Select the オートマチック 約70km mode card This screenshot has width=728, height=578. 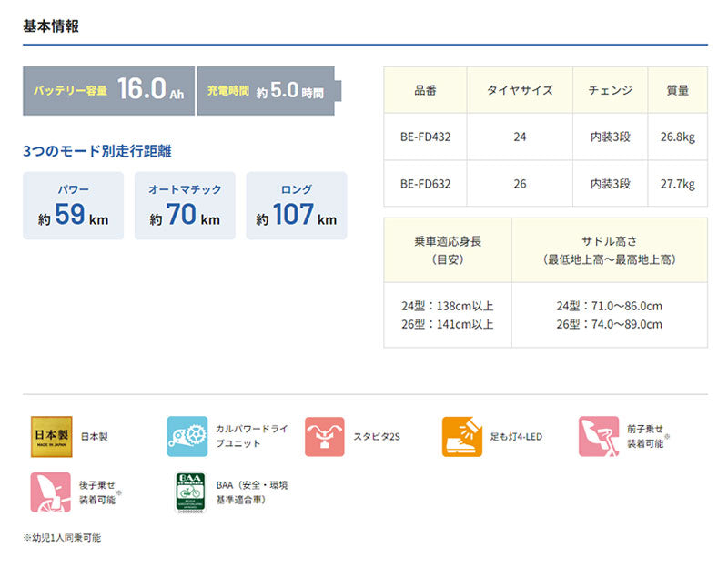[185, 206]
